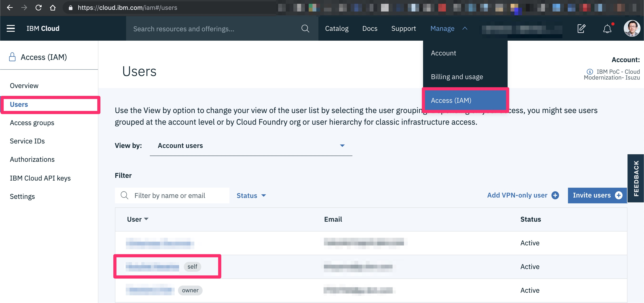This screenshot has height=303, width=644.
Task: Click the Add VPN-only user link
Action: (517, 195)
